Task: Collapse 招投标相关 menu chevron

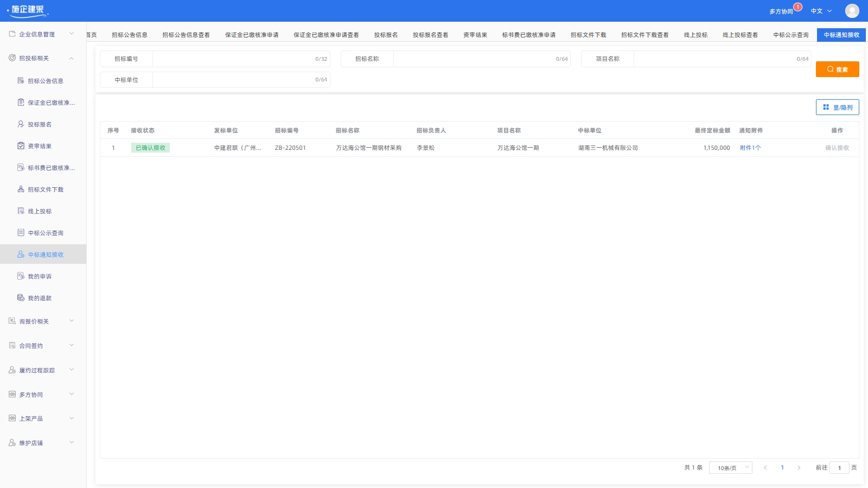Action: coord(72,58)
